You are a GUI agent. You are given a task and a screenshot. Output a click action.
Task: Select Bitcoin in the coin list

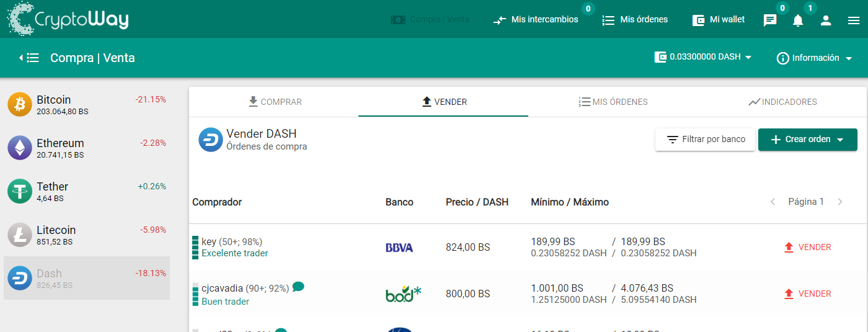(87, 104)
